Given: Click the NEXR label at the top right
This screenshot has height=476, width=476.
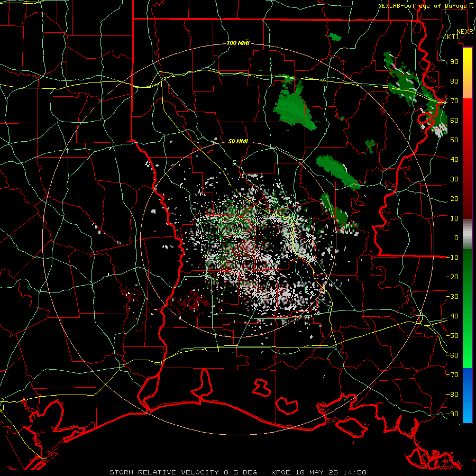Looking at the screenshot, I should 465,32.
